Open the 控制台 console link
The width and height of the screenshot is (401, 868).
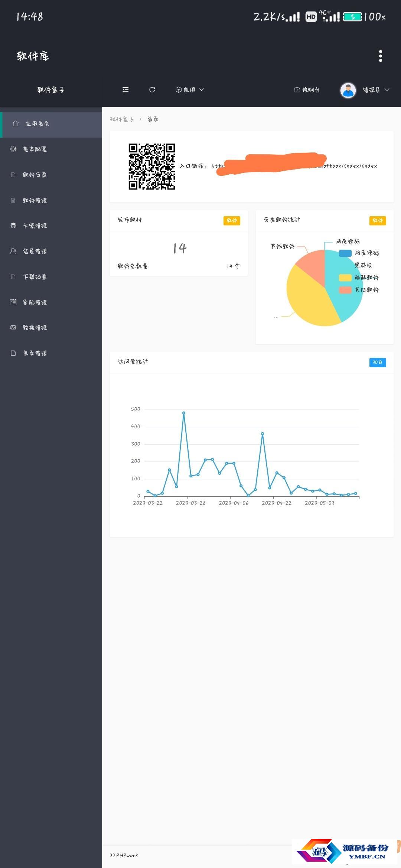(307, 90)
